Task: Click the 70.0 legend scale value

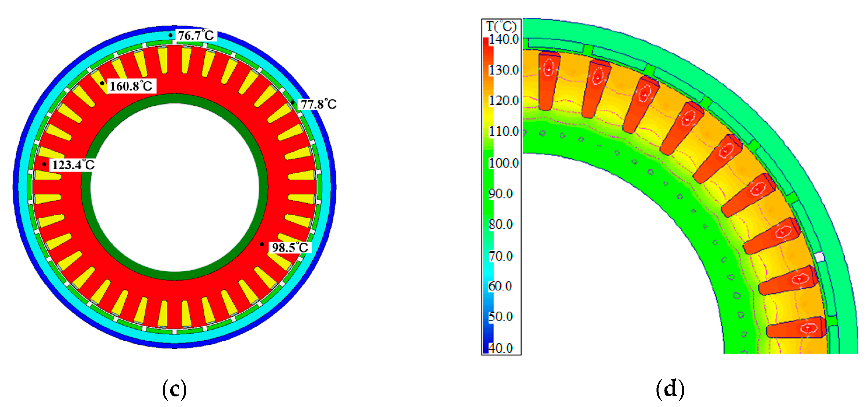Action: tap(501, 256)
